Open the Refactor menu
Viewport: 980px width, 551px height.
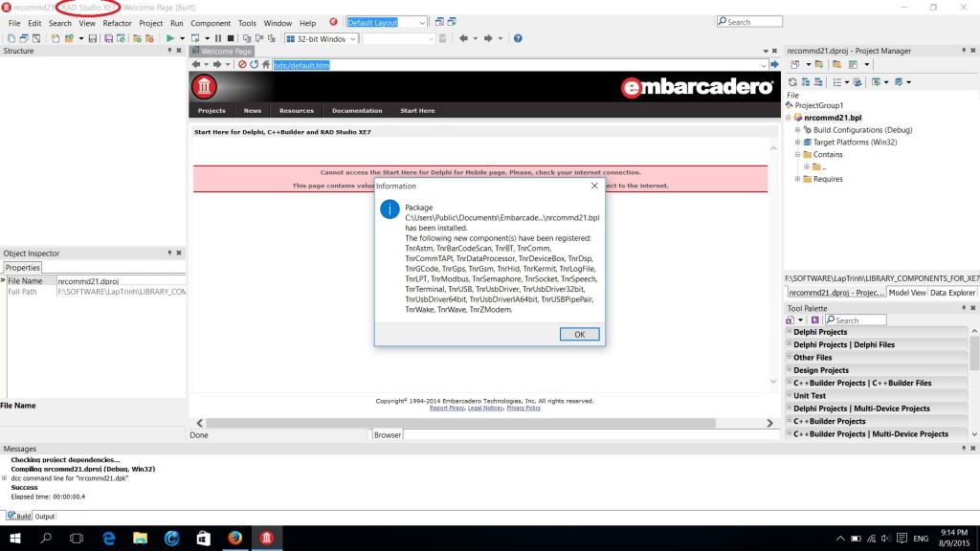click(117, 23)
